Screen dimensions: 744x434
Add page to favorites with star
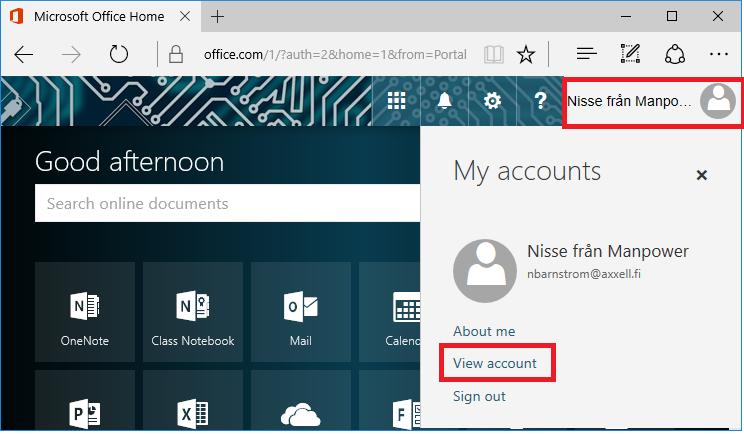pyautogui.click(x=526, y=55)
